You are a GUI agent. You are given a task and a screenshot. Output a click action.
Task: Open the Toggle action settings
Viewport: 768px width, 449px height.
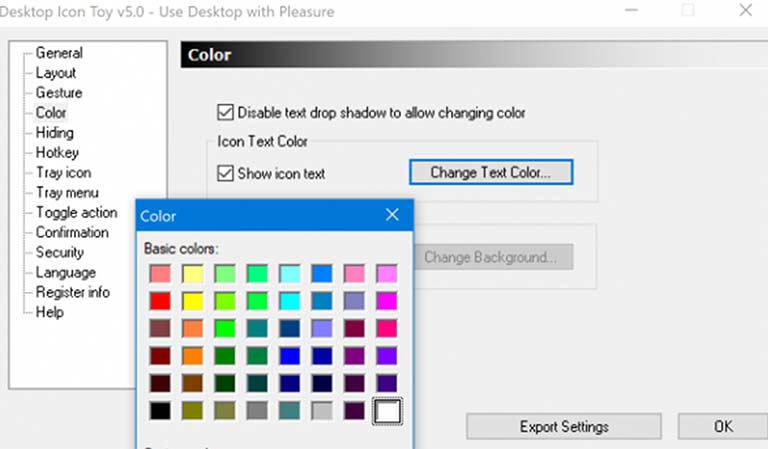click(x=76, y=213)
